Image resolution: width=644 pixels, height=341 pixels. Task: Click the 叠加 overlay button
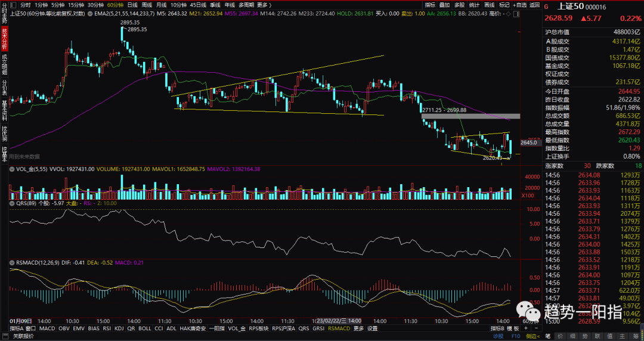coord(444,5)
